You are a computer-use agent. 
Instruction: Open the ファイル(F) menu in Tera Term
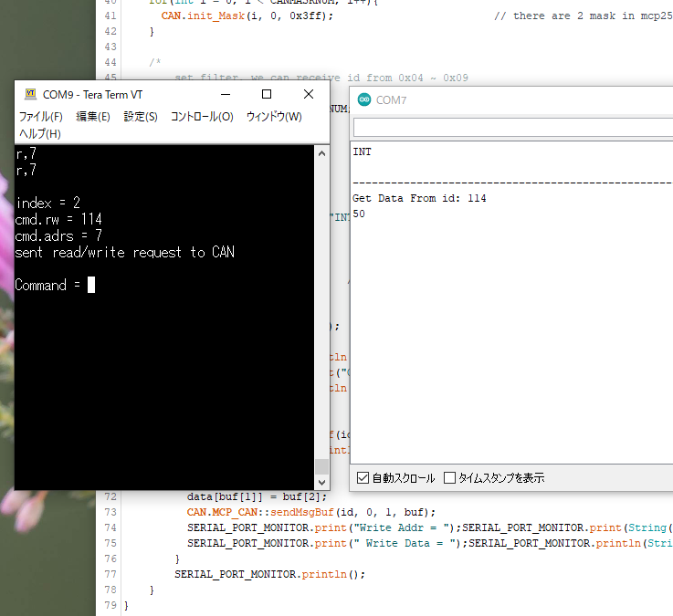click(x=41, y=117)
